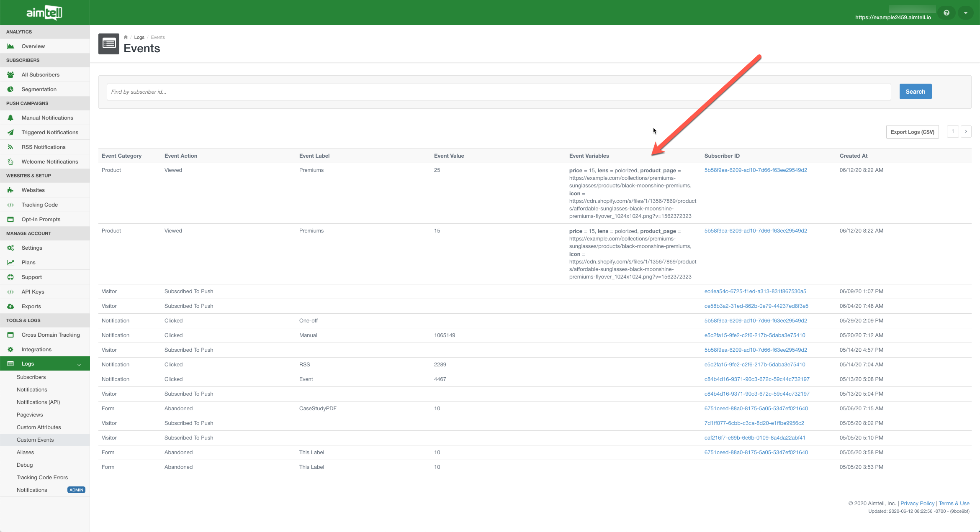Click the Overview chart icon in sidebar
The width and height of the screenshot is (980, 532).
click(10, 46)
